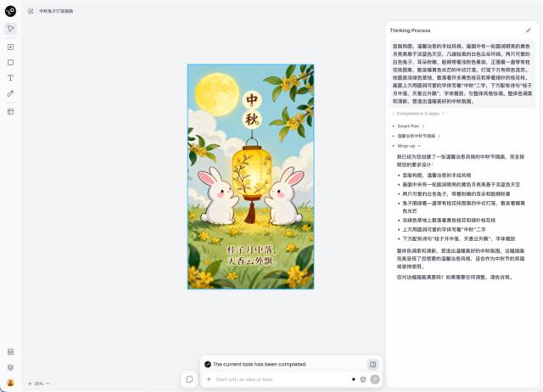Select the cursor pointer tool
543x392 pixels.
[x=10, y=28]
